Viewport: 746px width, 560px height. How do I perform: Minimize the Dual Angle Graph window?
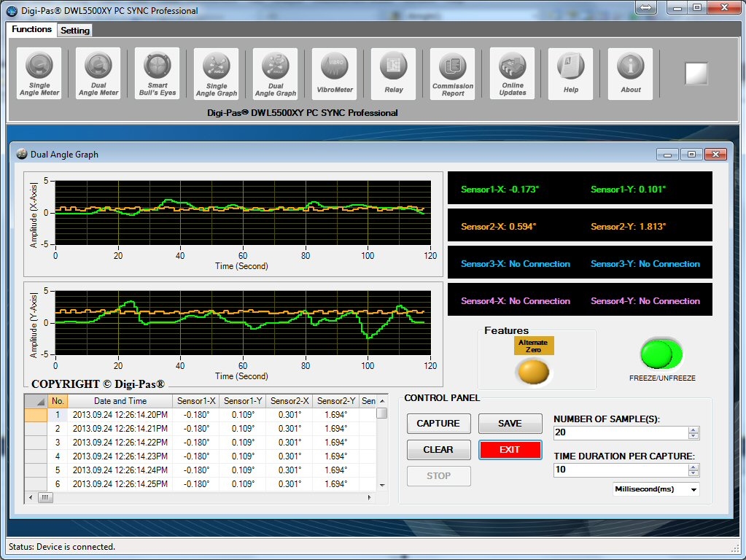(x=667, y=154)
